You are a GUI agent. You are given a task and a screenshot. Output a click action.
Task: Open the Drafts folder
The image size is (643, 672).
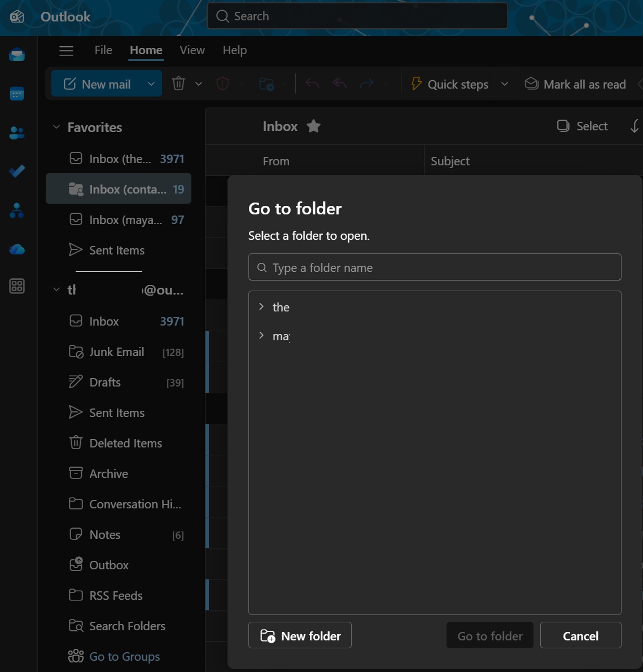coord(119,383)
